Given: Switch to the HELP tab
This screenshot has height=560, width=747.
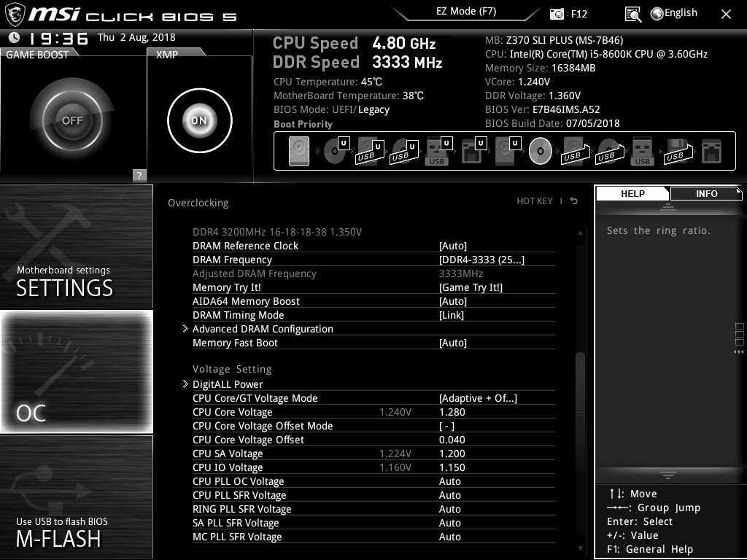Looking at the screenshot, I should coord(632,194).
